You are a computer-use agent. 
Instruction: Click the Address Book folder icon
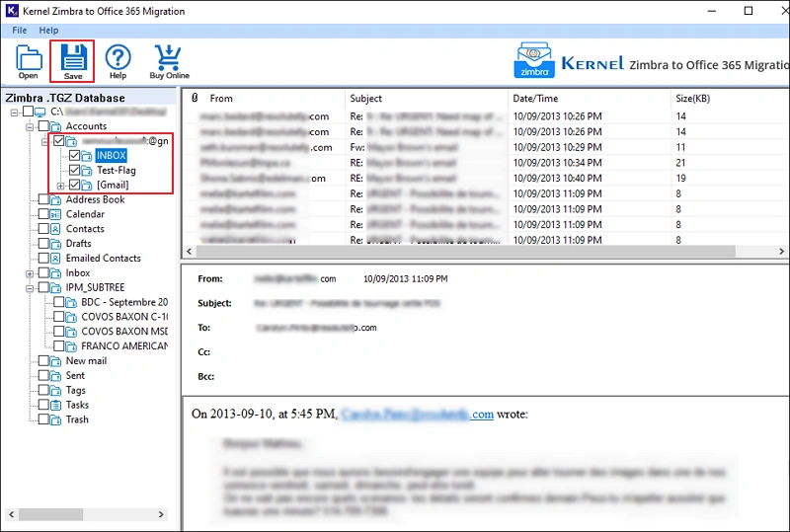[x=55, y=200]
